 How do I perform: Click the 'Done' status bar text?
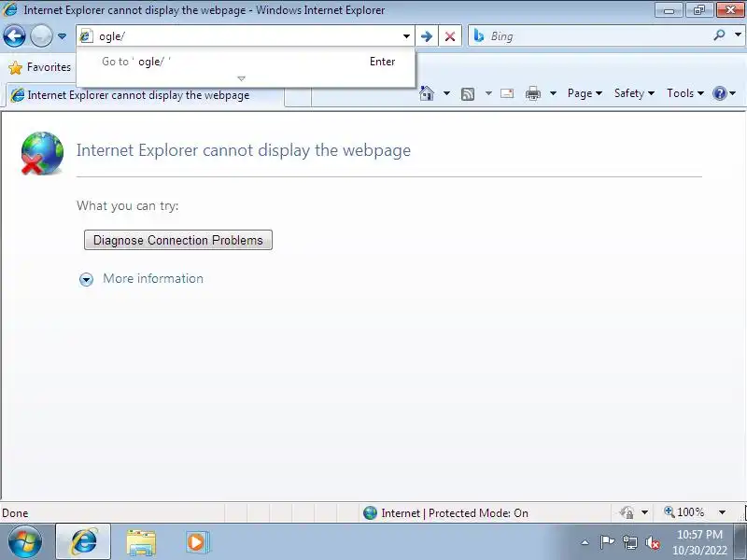(x=15, y=513)
